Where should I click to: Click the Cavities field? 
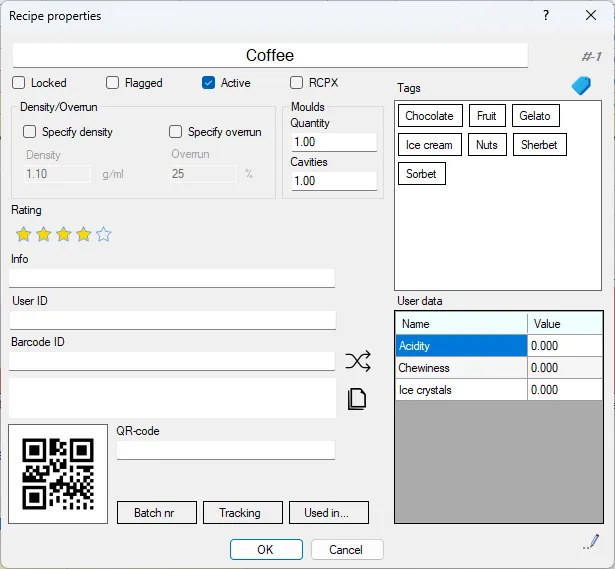[x=334, y=181]
